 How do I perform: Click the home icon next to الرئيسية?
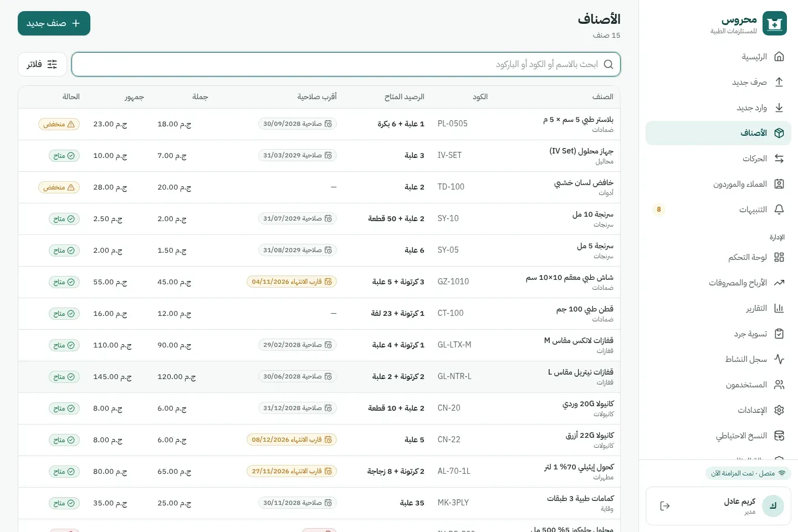pyautogui.click(x=779, y=57)
